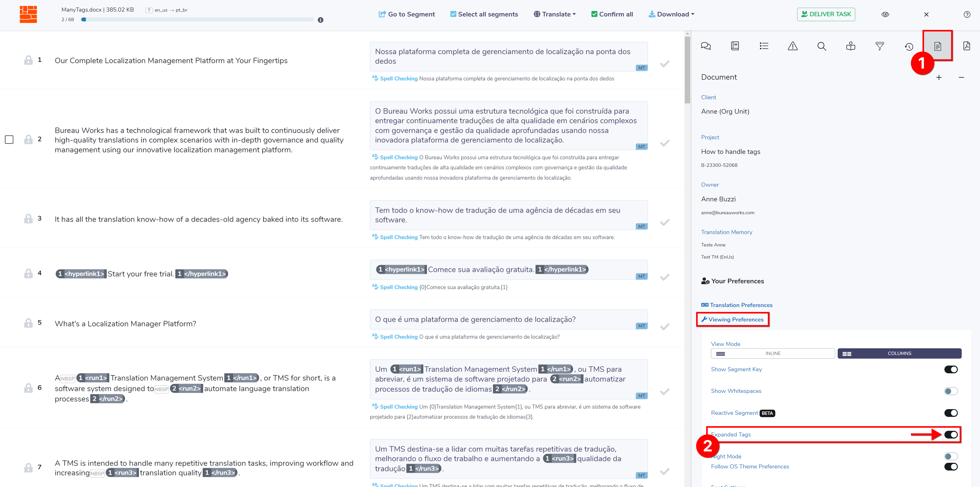The width and height of the screenshot is (980, 487).
Task: Edit target text of segment 5
Action: (508, 320)
